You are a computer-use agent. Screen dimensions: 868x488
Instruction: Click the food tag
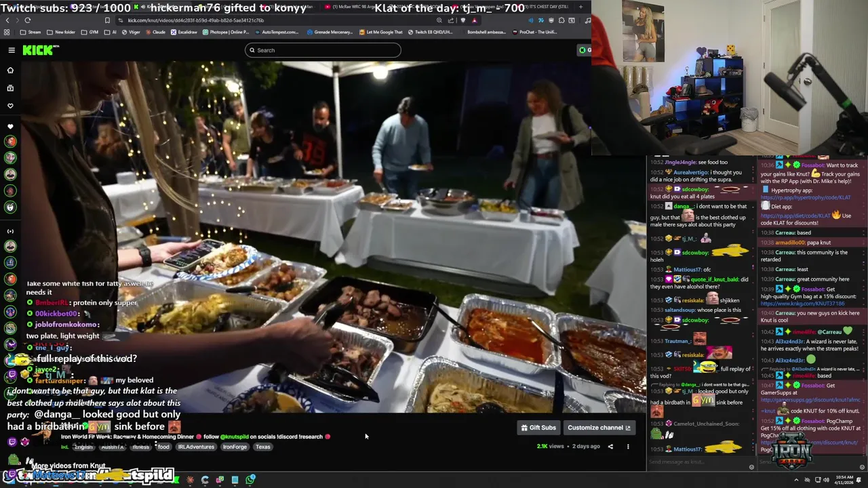click(x=163, y=447)
